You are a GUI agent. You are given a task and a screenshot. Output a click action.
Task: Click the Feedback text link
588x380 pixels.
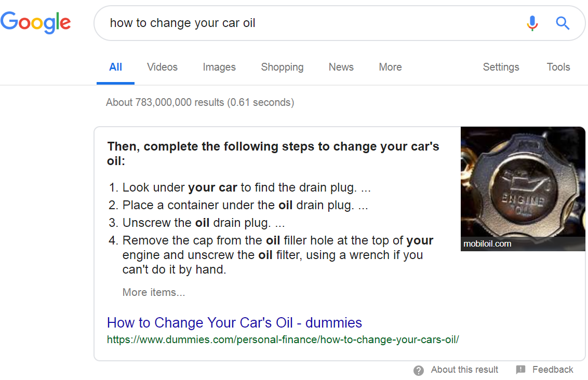coord(553,370)
